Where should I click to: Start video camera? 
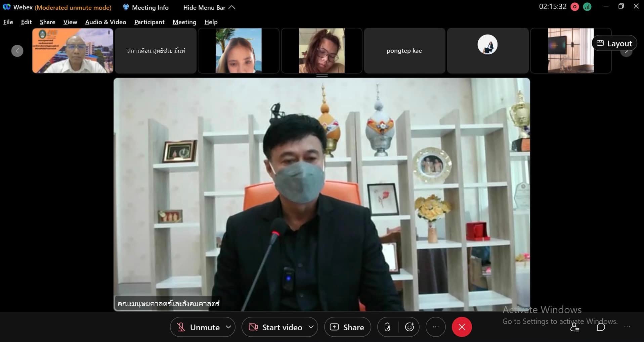click(275, 327)
